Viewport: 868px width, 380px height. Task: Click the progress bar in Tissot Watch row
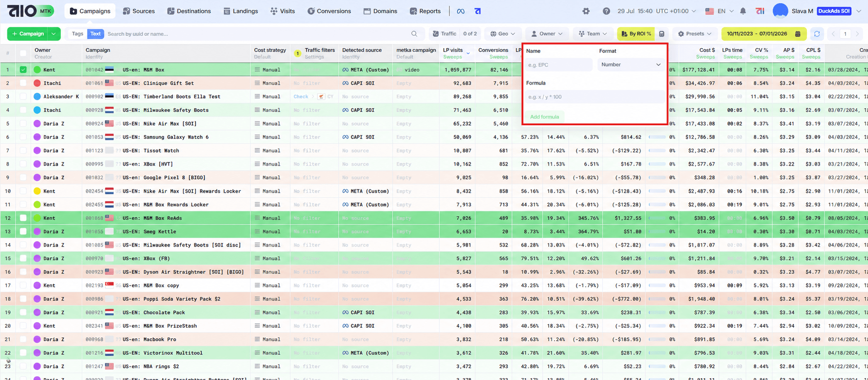point(657,151)
